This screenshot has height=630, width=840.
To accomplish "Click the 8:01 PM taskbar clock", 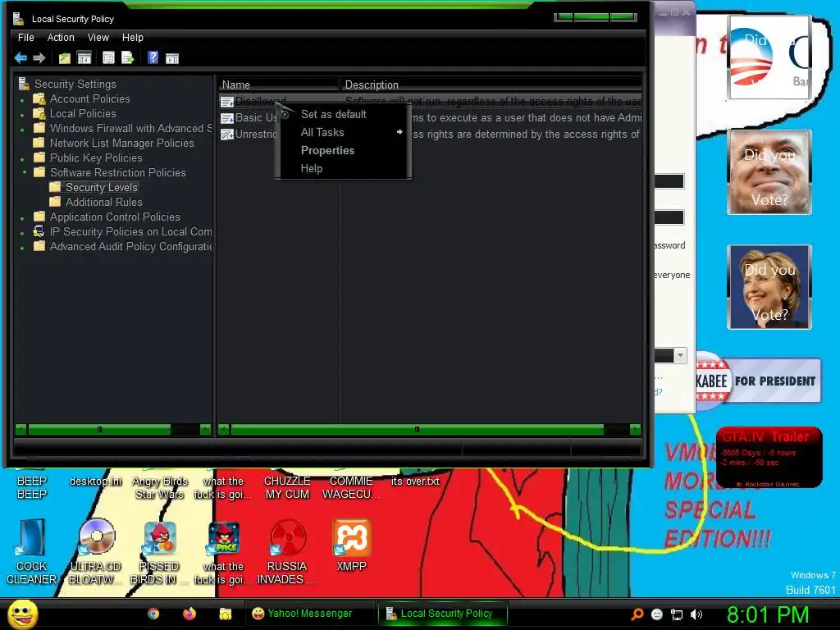I will (768, 614).
